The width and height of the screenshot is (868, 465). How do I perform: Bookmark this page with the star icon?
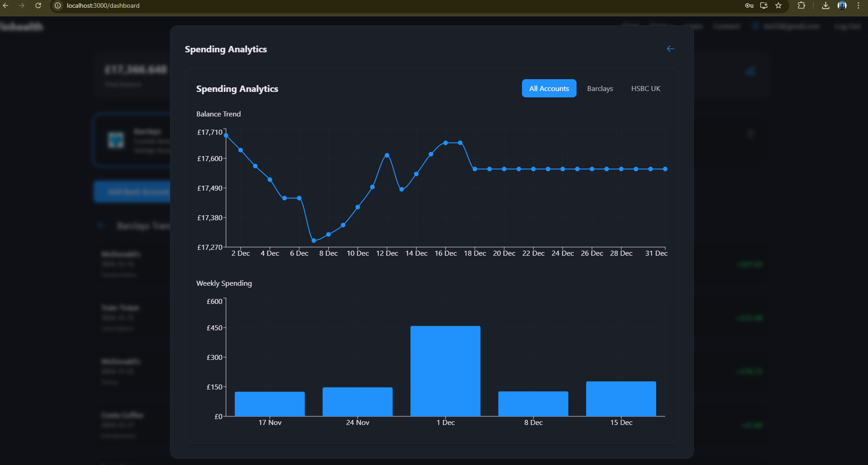tap(778, 5)
